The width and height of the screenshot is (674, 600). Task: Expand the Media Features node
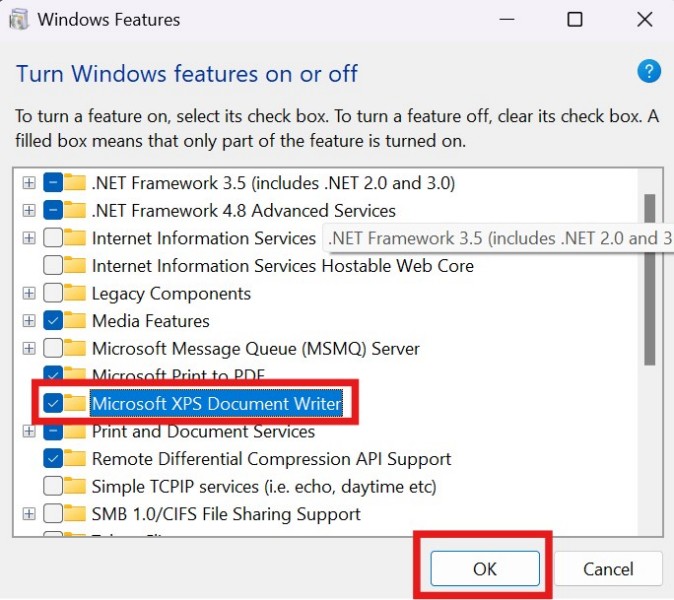coord(29,321)
